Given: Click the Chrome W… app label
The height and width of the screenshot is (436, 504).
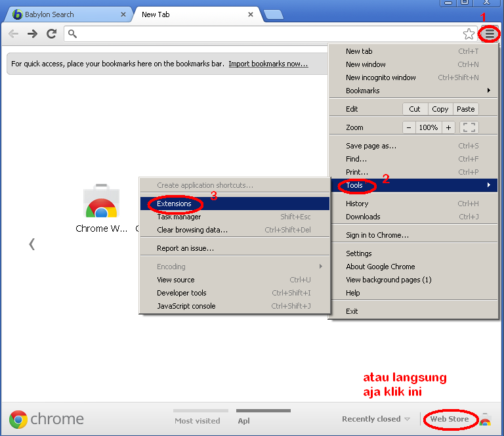Looking at the screenshot, I should [x=101, y=229].
